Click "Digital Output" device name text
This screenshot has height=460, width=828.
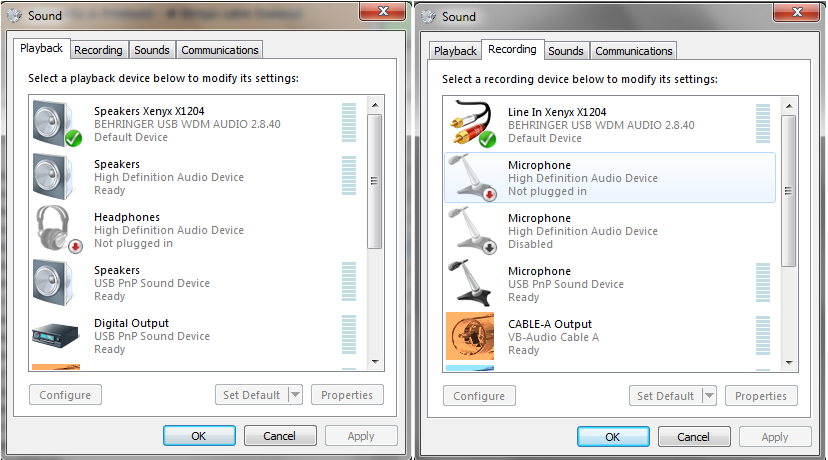pyautogui.click(x=131, y=323)
